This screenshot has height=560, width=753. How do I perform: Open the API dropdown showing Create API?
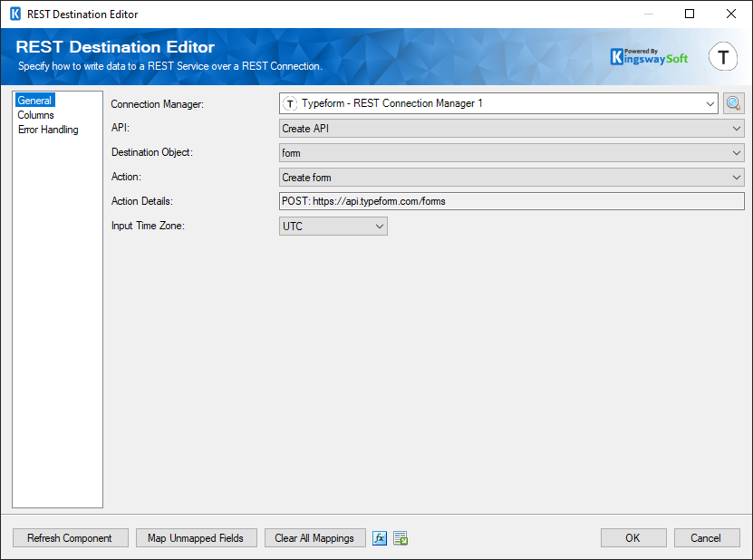click(x=511, y=129)
